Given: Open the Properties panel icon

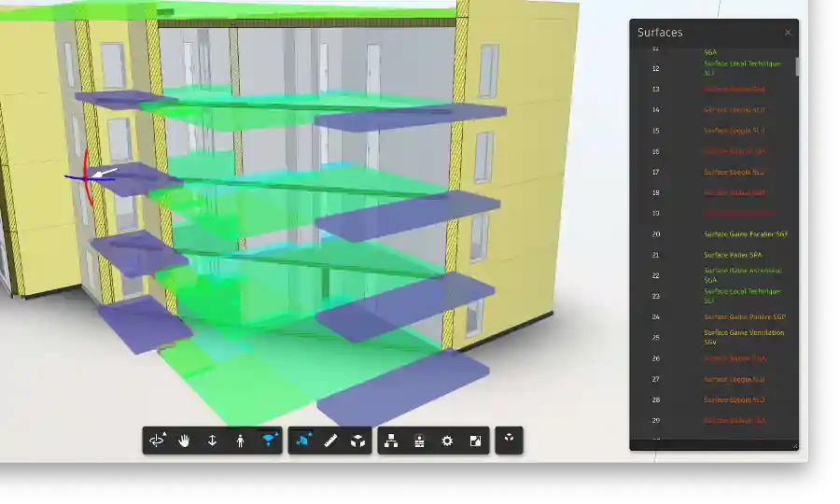Looking at the screenshot, I should (x=419, y=441).
